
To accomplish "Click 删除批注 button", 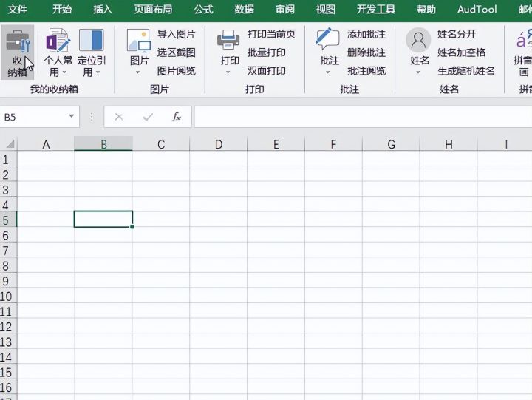I will point(366,52).
